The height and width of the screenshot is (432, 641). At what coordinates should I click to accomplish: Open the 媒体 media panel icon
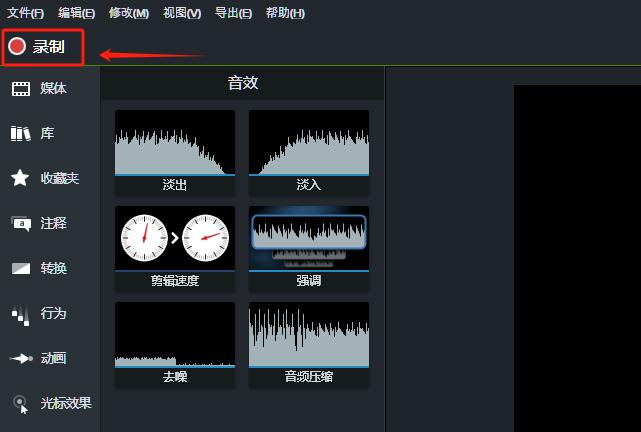[21, 89]
